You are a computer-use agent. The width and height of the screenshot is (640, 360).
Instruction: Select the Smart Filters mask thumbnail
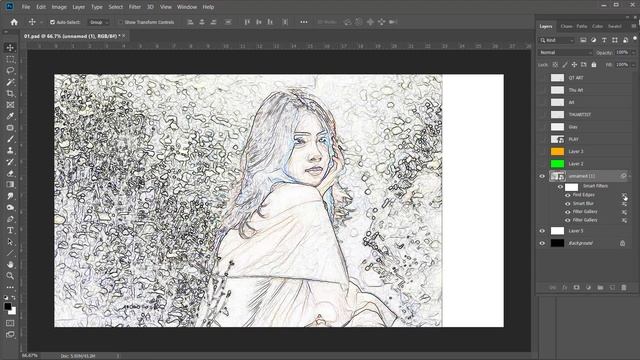pyautogui.click(x=571, y=187)
